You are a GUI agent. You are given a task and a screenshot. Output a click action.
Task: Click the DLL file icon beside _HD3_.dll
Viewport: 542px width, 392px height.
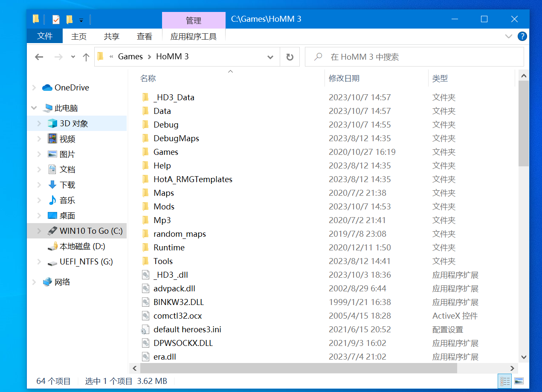[x=145, y=275]
